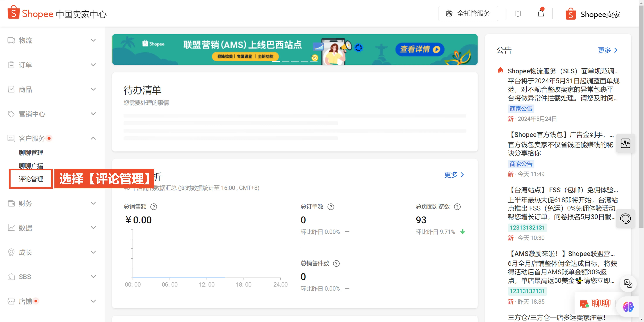Click the question mark beside 总销售额
Screen dimensions: 644x322
point(154,207)
